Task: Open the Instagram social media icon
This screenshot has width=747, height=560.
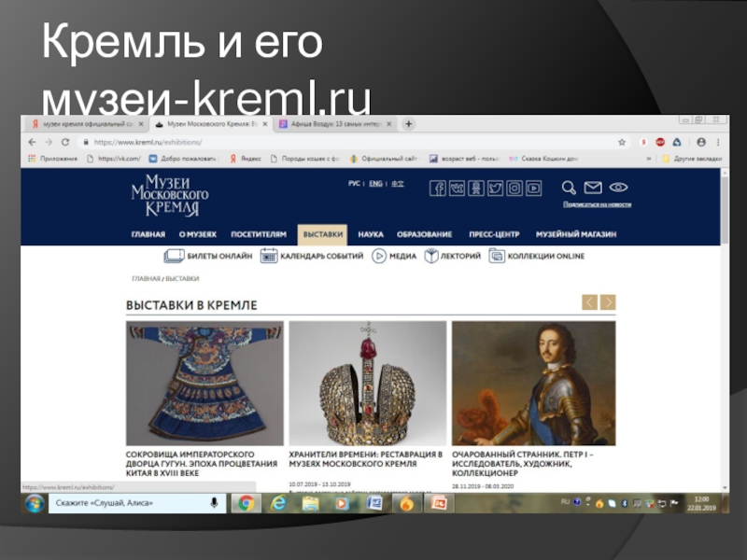Action: pyautogui.click(x=514, y=189)
